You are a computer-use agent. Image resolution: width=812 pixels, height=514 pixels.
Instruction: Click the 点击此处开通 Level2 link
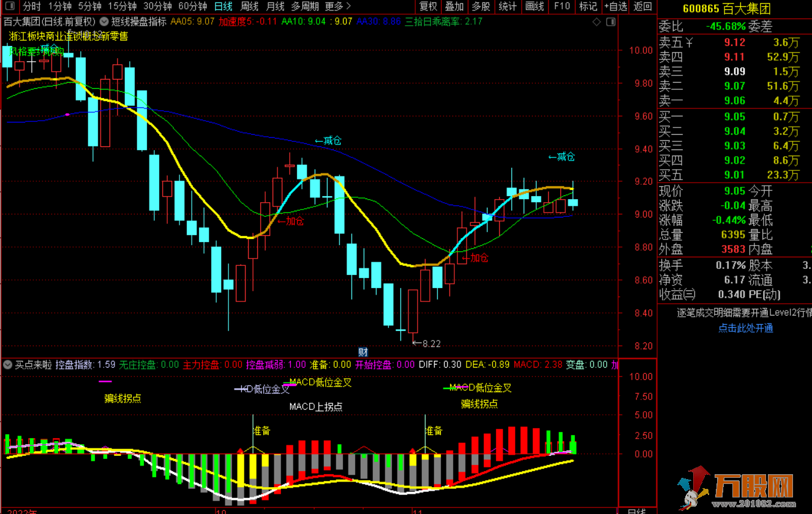746,328
